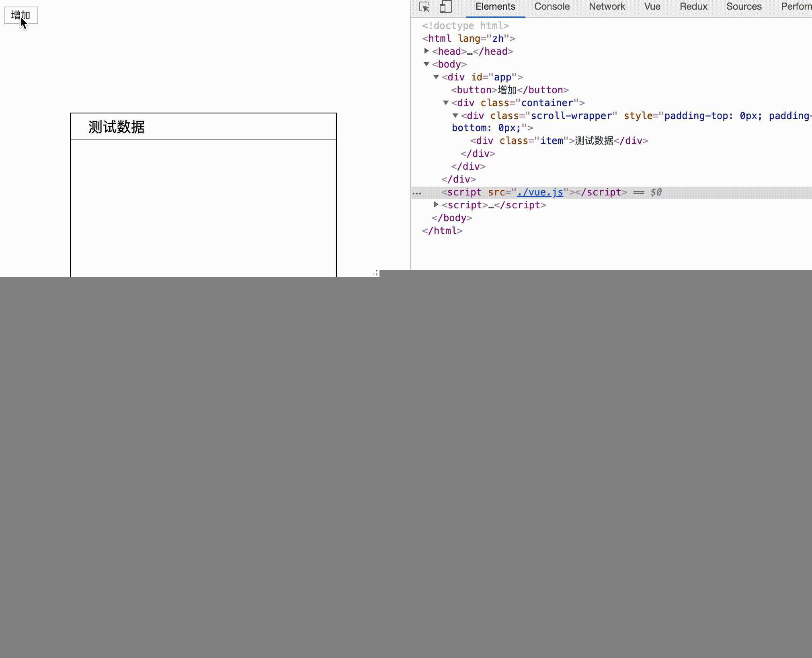812x658 pixels.
Task: Open the Sources tab
Action: (744, 6)
